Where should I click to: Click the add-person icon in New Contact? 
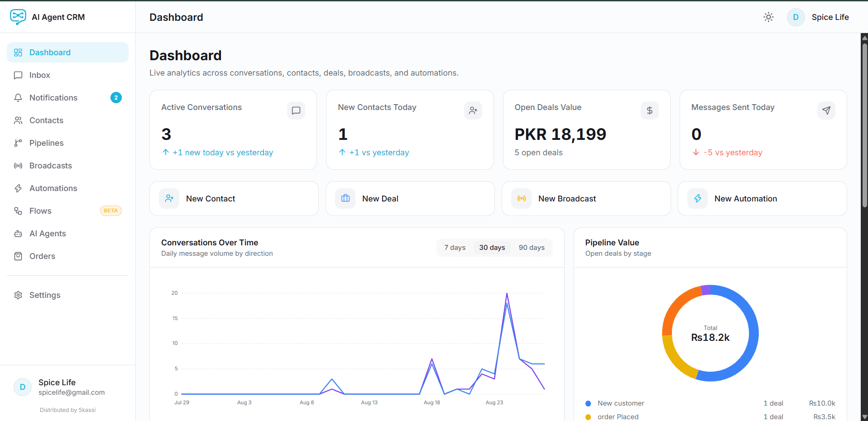click(169, 198)
